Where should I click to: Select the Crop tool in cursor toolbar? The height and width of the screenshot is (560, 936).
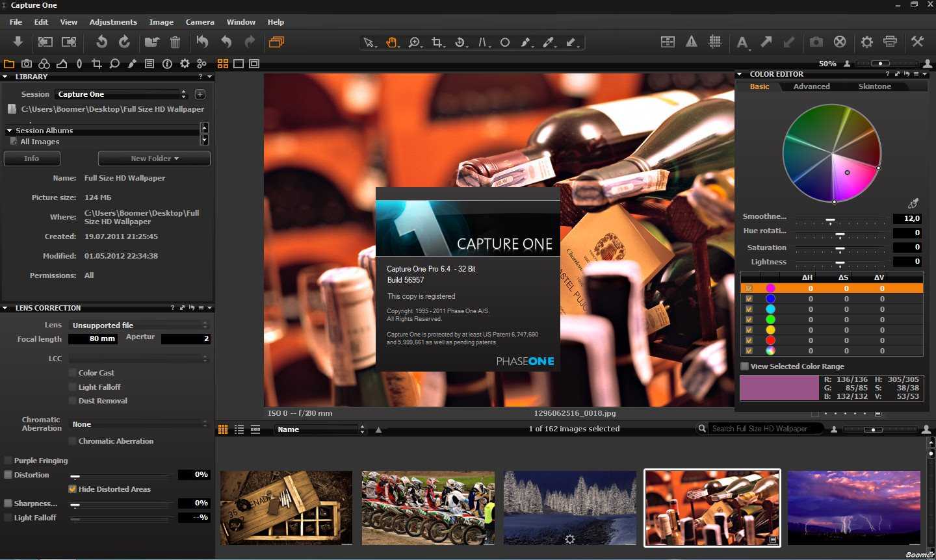click(437, 43)
